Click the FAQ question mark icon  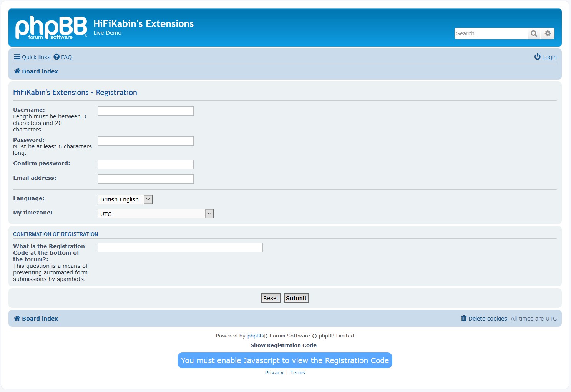(56, 57)
